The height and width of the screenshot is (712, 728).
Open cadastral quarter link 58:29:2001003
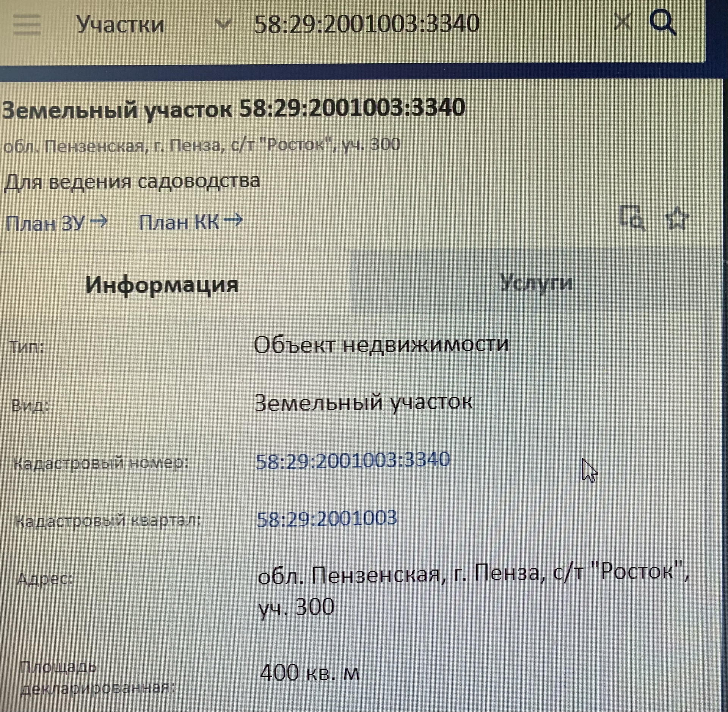tap(326, 518)
